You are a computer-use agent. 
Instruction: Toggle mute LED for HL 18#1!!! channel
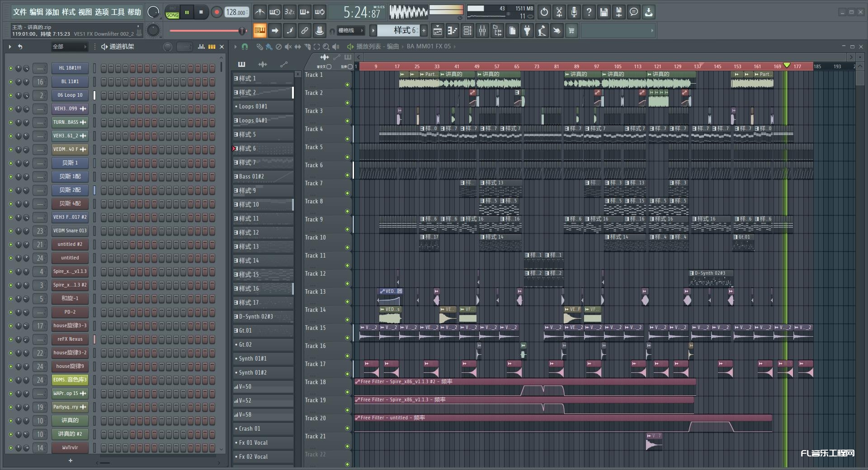coord(10,68)
